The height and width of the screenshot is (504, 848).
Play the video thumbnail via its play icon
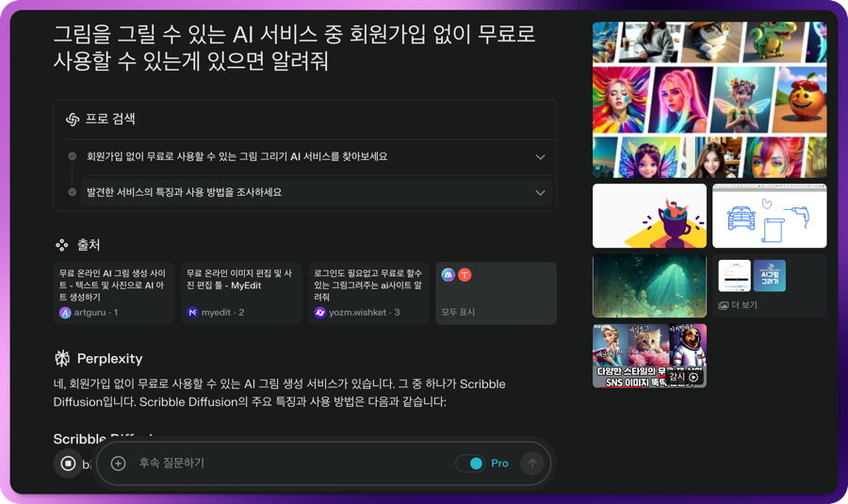pyautogui.click(x=693, y=378)
